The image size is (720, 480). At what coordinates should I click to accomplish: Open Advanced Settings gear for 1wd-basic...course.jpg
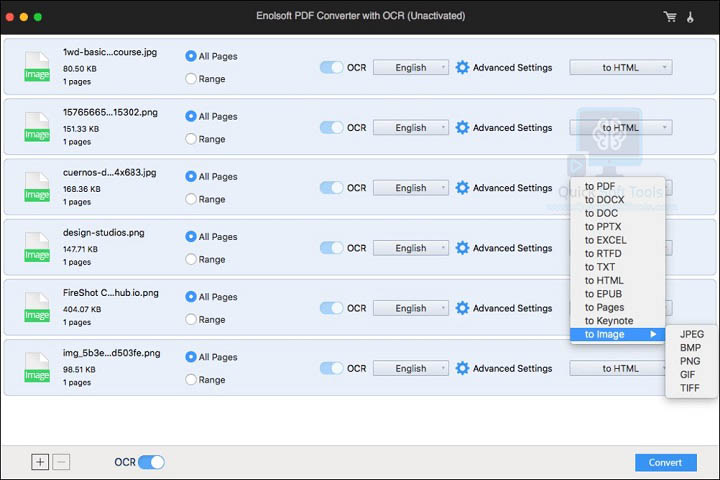click(x=462, y=68)
